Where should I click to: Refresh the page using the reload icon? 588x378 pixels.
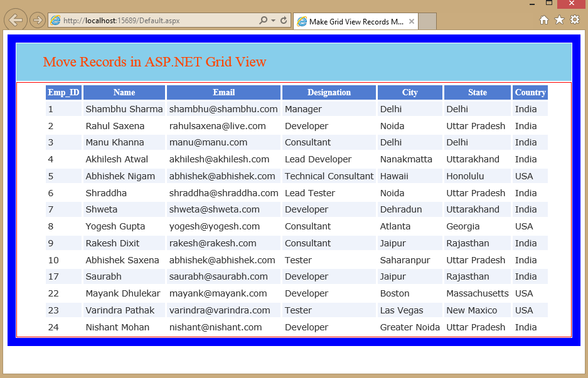[284, 20]
